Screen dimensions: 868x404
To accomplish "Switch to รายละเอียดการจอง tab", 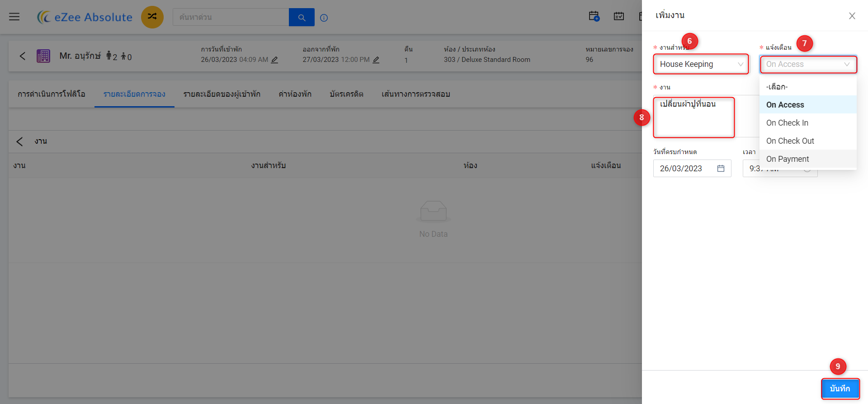I will coord(134,94).
